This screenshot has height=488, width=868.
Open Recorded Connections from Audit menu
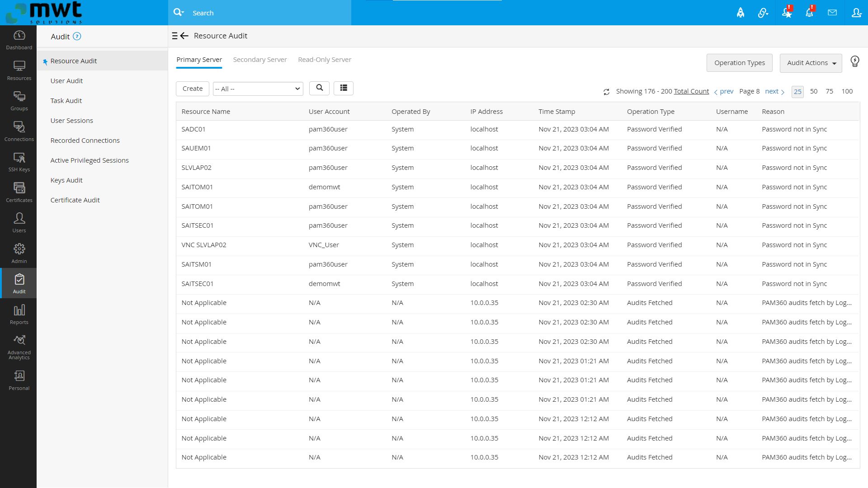85,140
